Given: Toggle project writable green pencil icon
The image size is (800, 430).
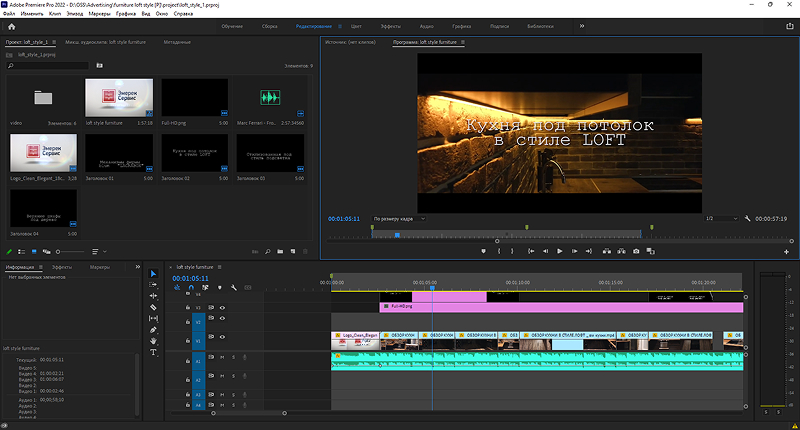Looking at the screenshot, I should click(x=9, y=251).
